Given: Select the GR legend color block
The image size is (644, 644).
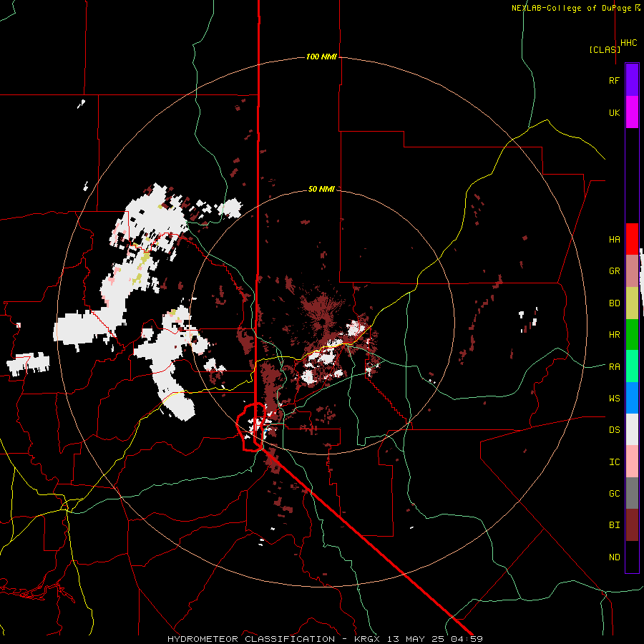Looking at the screenshot, I should pyautogui.click(x=632, y=271).
